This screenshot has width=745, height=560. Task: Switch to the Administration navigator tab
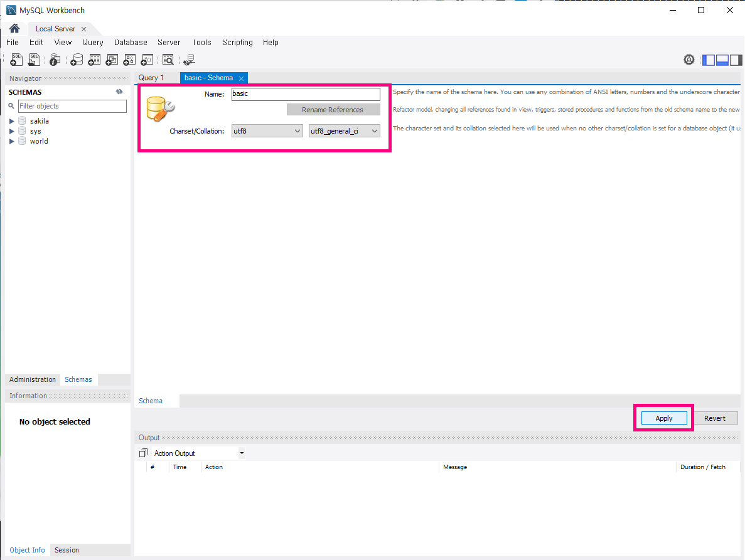pyautogui.click(x=32, y=379)
